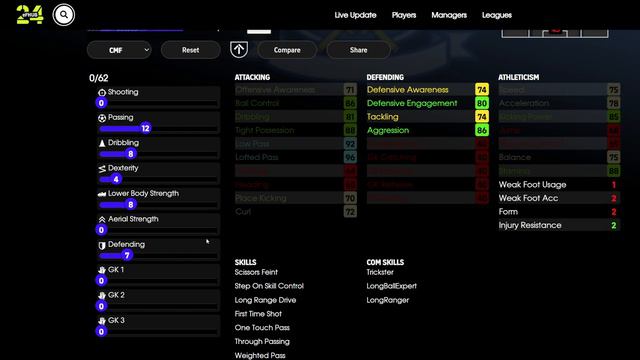Image resolution: width=640 pixels, height=360 pixels.
Task: Click the Passing slider handle at 12
Action: [x=145, y=129]
